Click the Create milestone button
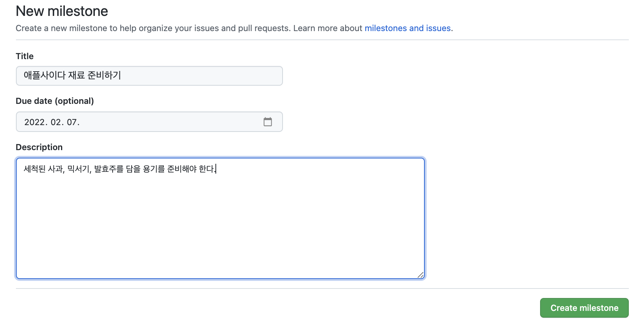This screenshot has width=644, height=323. pyautogui.click(x=584, y=308)
